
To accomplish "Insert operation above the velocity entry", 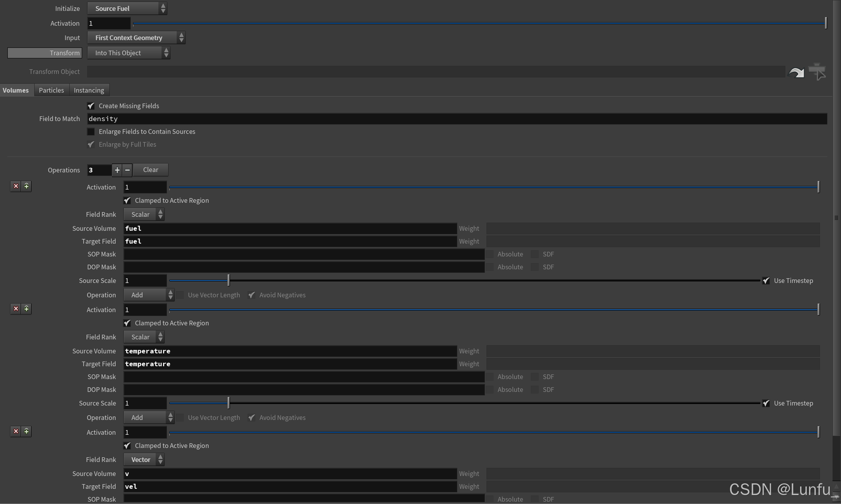I will tap(26, 431).
